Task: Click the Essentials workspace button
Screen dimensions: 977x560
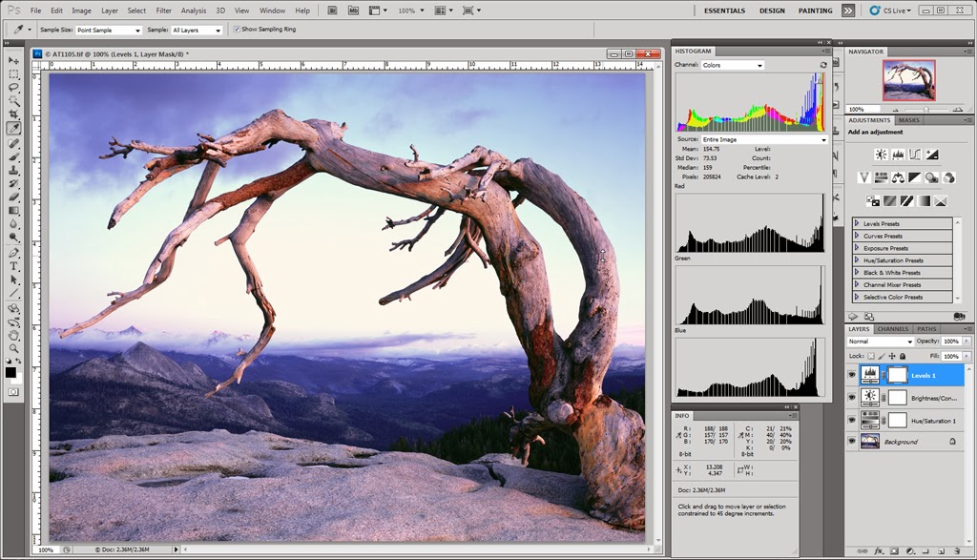Action: (725, 10)
